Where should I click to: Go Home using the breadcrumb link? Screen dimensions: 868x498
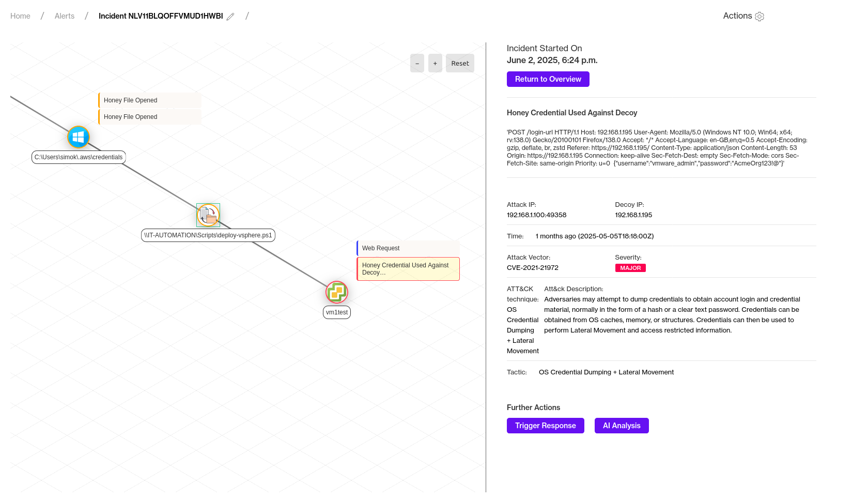[x=20, y=16]
